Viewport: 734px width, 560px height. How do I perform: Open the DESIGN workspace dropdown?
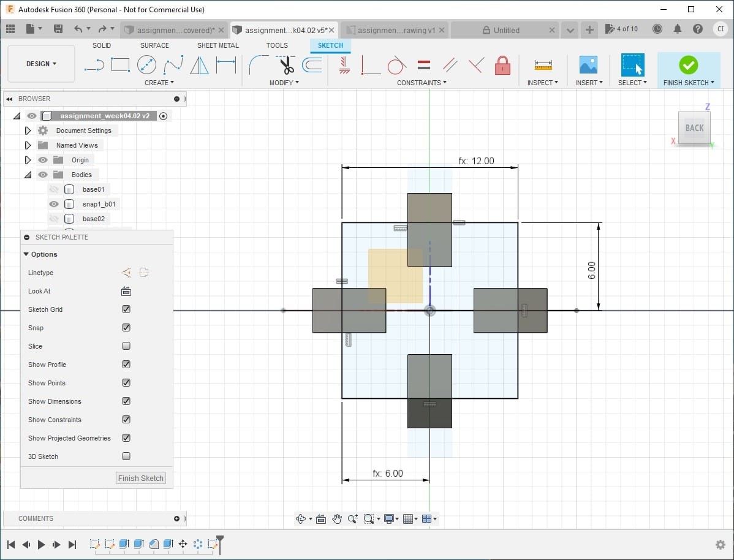click(41, 64)
